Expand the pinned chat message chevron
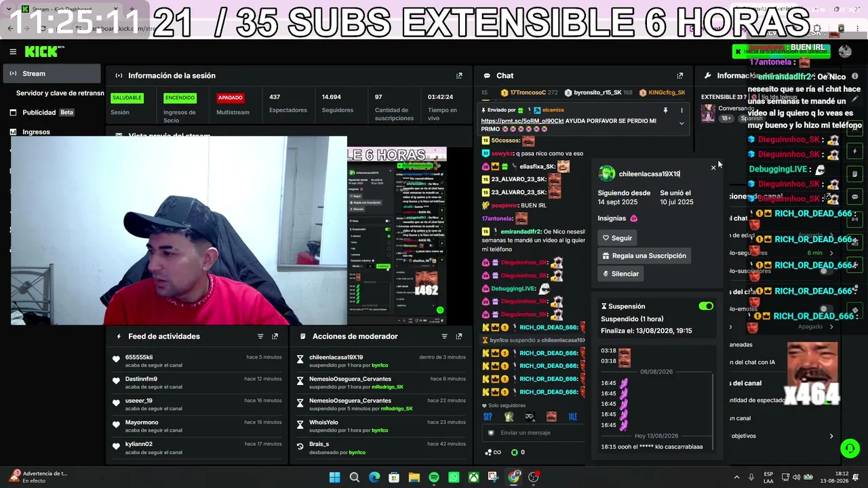 coord(682,123)
